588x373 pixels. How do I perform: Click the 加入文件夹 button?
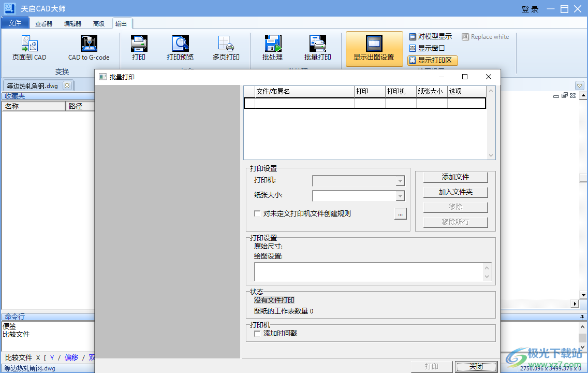click(x=455, y=192)
